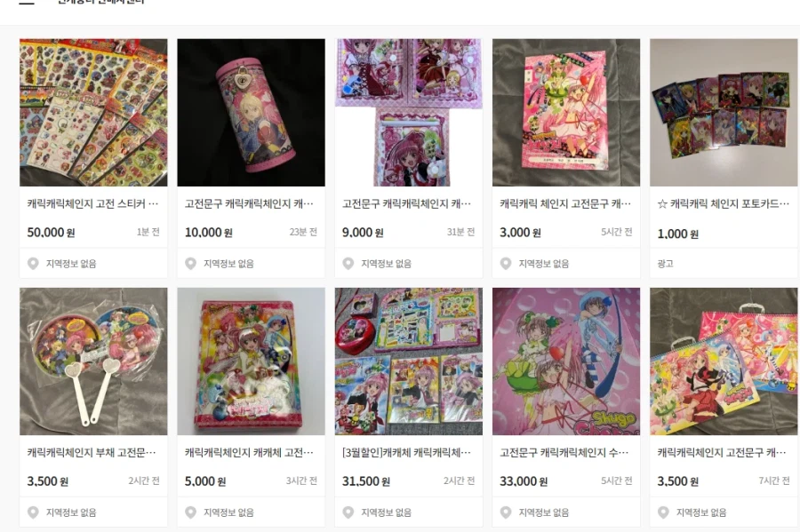This screenshot has height=532, width=800.
Task: Open listing title '☆ 캐릭캐릭 체인지 포토카드'
Action: pos(724,204)
